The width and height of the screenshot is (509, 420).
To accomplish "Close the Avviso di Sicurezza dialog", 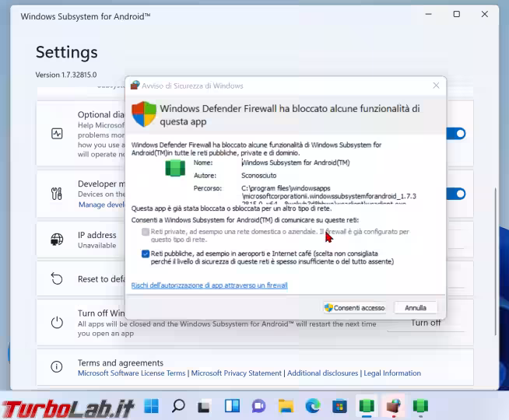I will [x=436, y=86].
